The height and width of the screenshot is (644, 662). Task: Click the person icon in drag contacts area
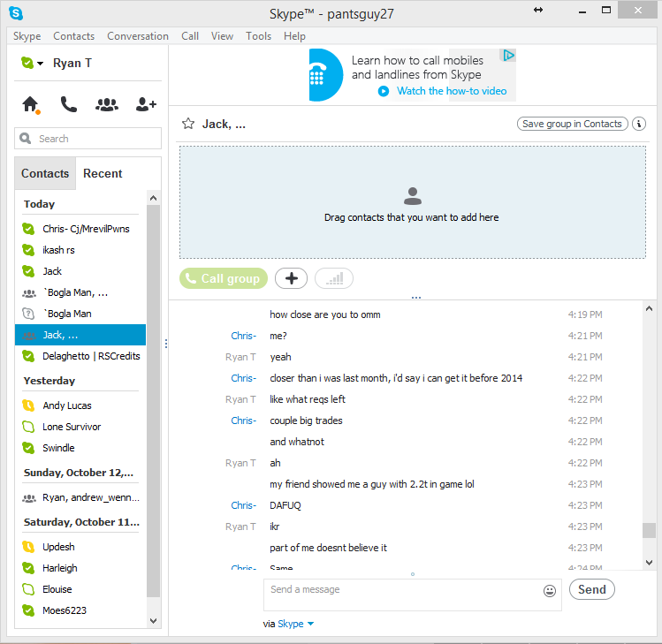pos(413,196)
